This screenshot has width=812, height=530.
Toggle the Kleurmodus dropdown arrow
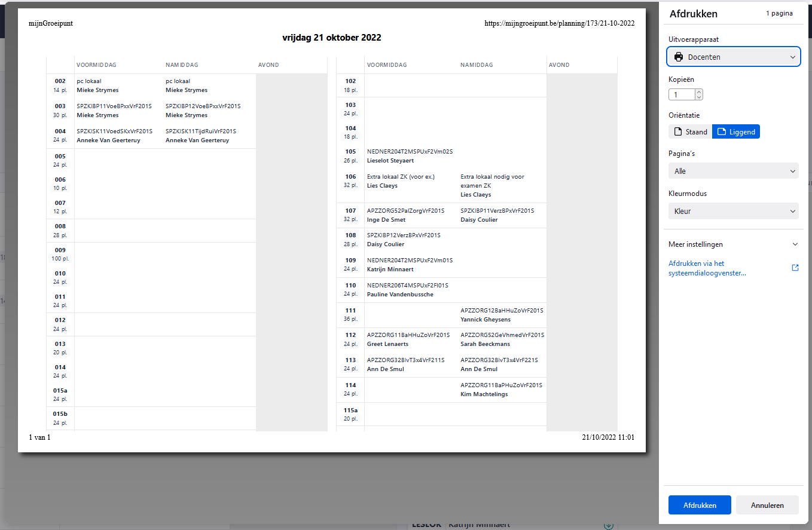(793, 211)
